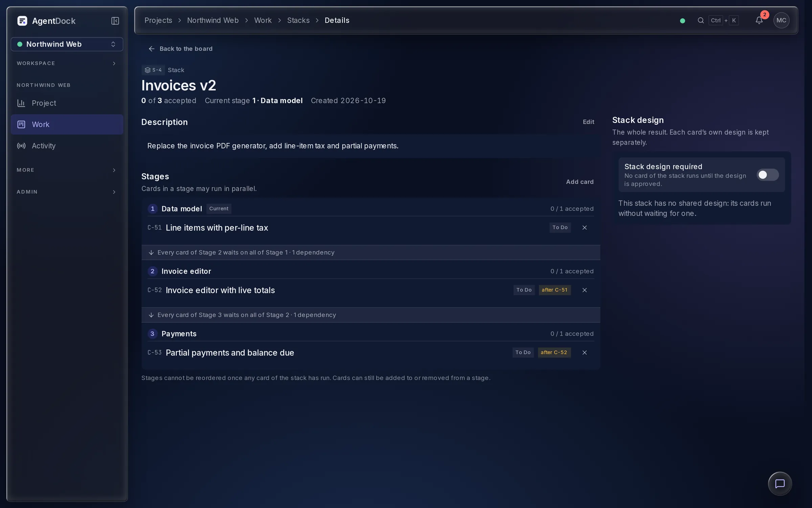Open the MC user avatar
This screenshot has height=508, width=812.
point(781,20)
